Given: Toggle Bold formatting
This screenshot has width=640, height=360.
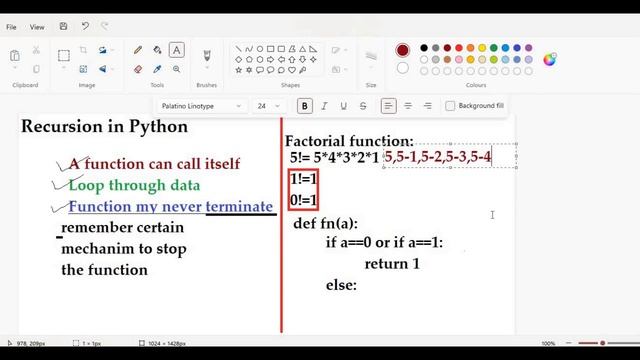Looking at the screenshot, I should tap(304, 106).
